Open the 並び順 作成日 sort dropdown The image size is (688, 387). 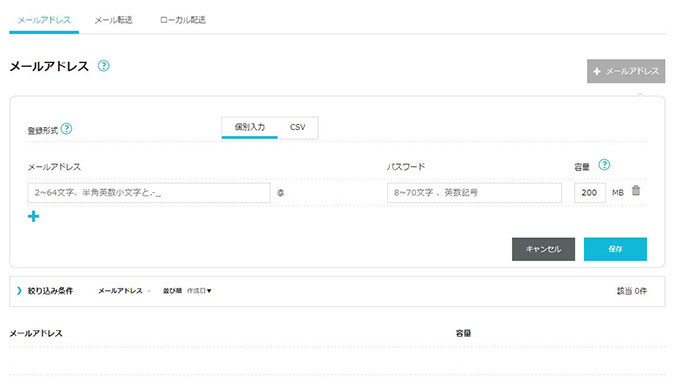187,291
